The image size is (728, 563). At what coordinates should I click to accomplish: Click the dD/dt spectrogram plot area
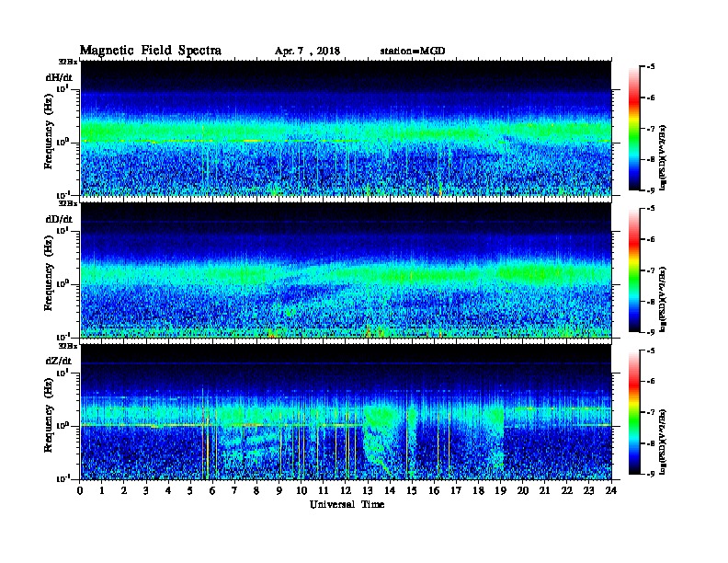pos(346,270)
